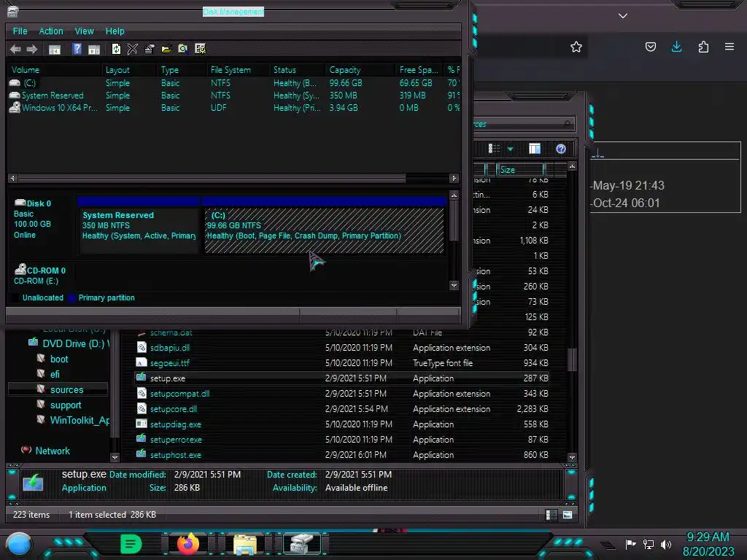Click the Delete X icon in Disk Management toolbar
747x560 pixels.
tap(133, 49)
